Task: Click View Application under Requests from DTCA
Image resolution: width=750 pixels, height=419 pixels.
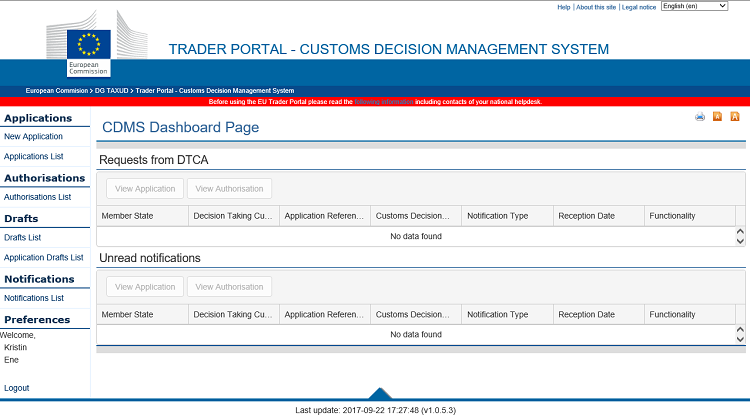Action: 145,188
